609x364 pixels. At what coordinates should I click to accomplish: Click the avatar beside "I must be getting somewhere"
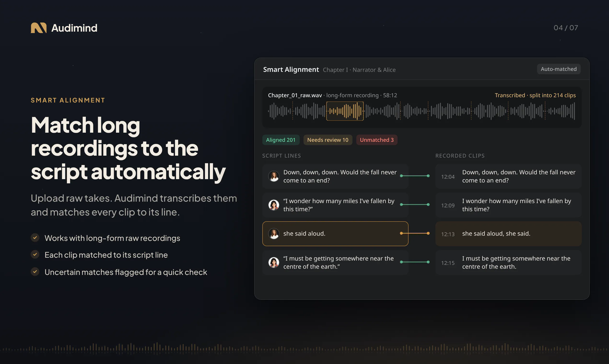click(274, 262)
